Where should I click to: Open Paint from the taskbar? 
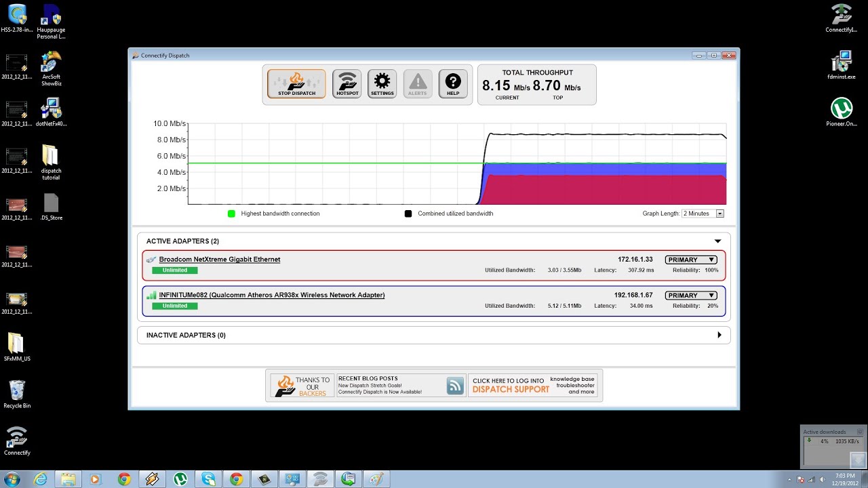[x=376, y=479]
